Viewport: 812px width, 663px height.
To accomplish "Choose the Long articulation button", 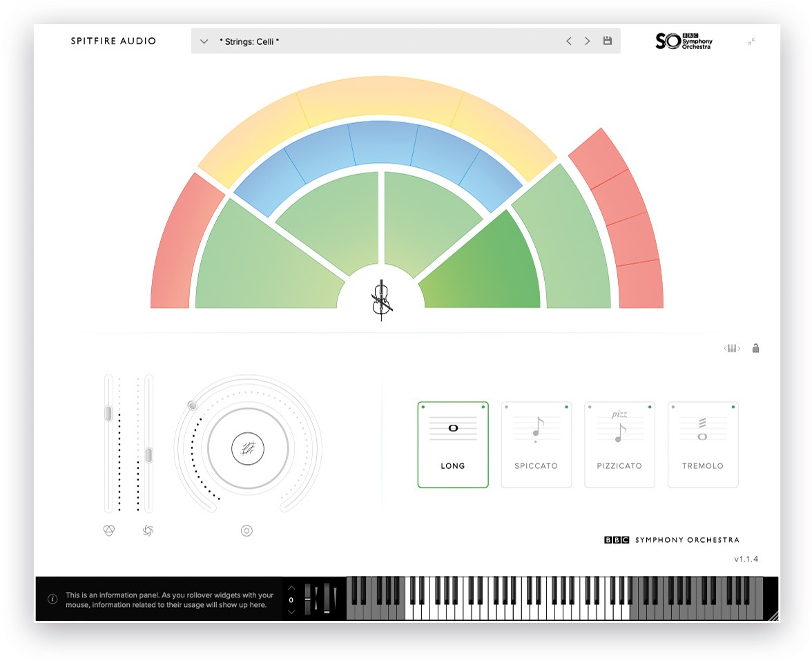I will pos(452,445).
